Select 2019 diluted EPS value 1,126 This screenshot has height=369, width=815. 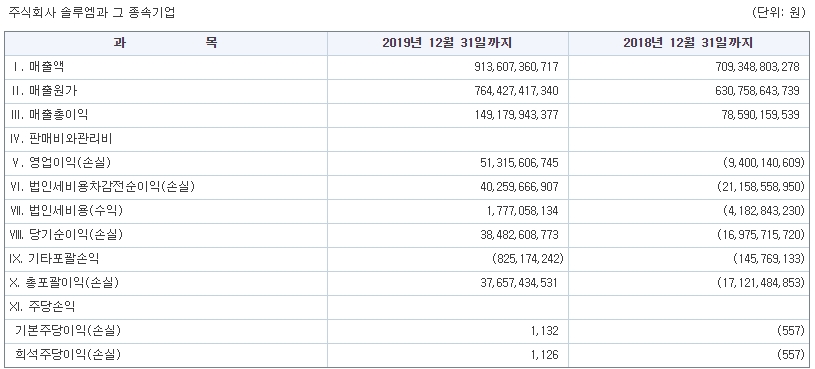click(545, 355)
